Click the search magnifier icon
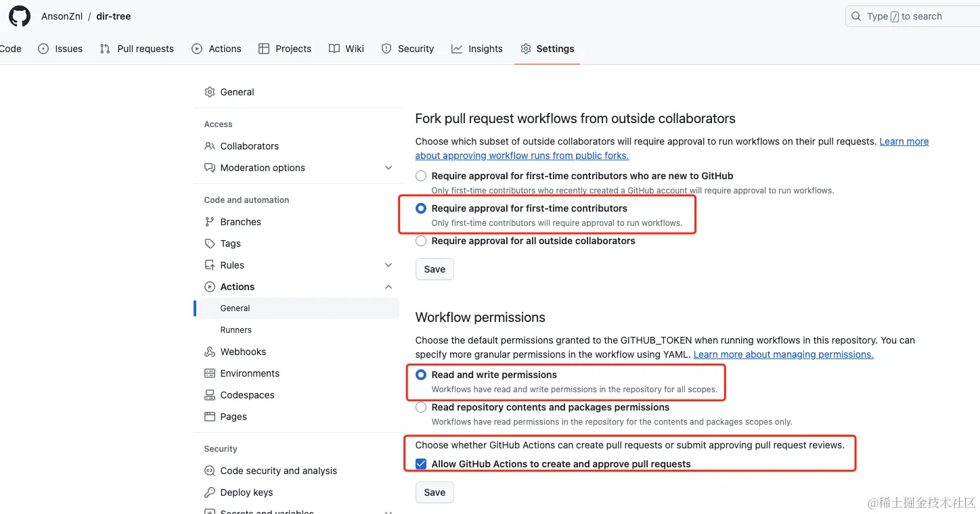Viewport: 980px width, 514px height. pos(857,16)
